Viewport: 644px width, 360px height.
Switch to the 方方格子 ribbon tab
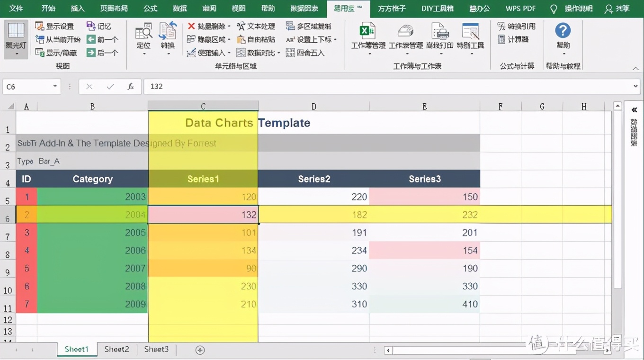(x=392, y=9)
